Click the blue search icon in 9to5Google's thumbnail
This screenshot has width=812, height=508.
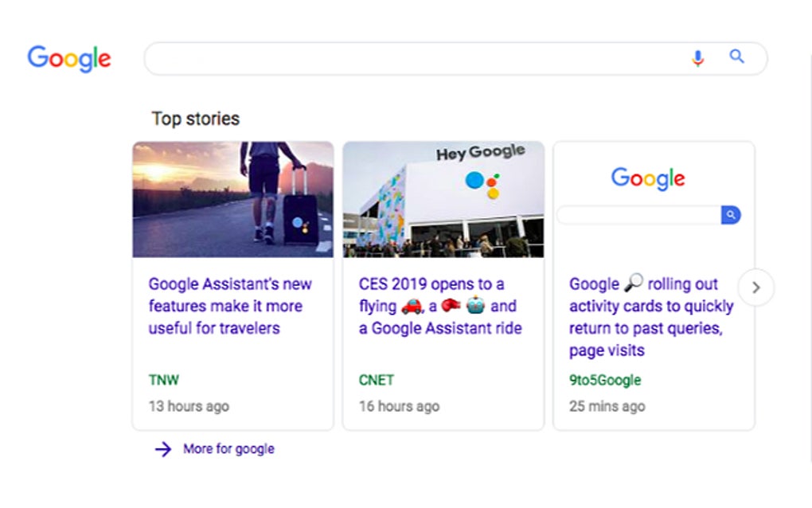click(x=731, y=215)
